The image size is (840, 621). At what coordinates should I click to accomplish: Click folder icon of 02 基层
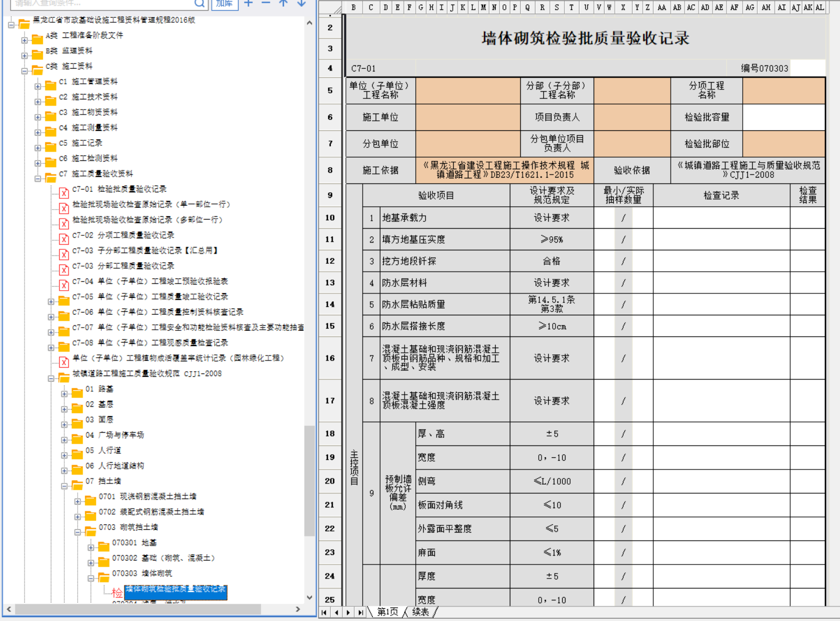[x=77, y=408]
